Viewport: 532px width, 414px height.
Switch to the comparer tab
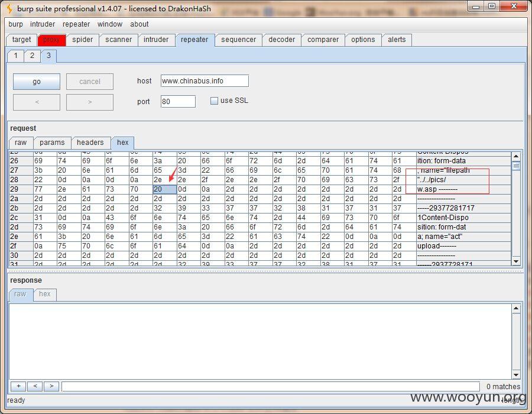pyautogui.click(x=323, y=40)
